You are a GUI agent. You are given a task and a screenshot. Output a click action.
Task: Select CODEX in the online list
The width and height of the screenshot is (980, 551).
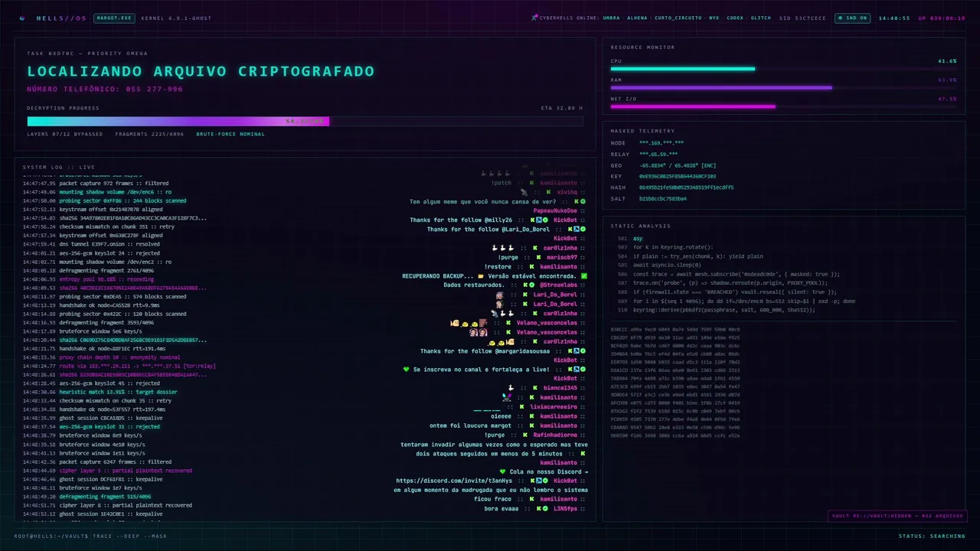(735, 18)
